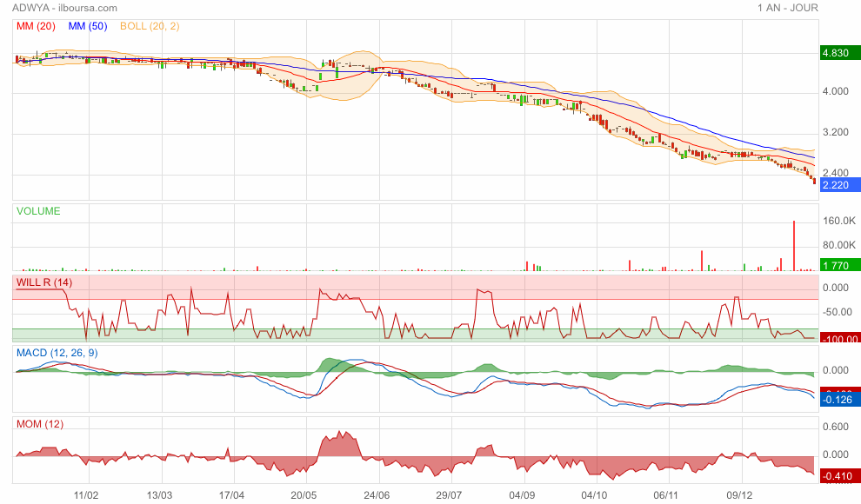Select the 20/05 date on the time axis
The image size is (861, 504).
pos(304,495)
